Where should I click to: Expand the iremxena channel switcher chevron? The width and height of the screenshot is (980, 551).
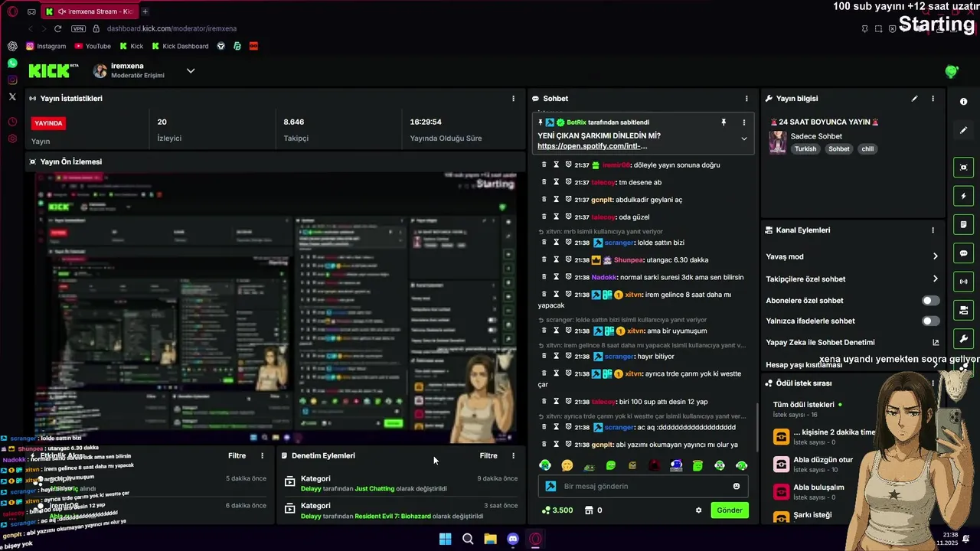coord(191,71)
